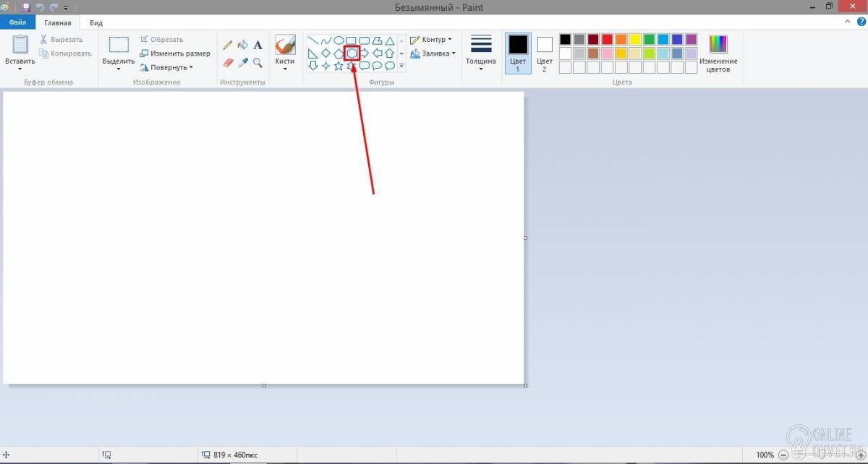868x464 pixels.
Task: Select the Text tool
Action: (x=258, y=45)
